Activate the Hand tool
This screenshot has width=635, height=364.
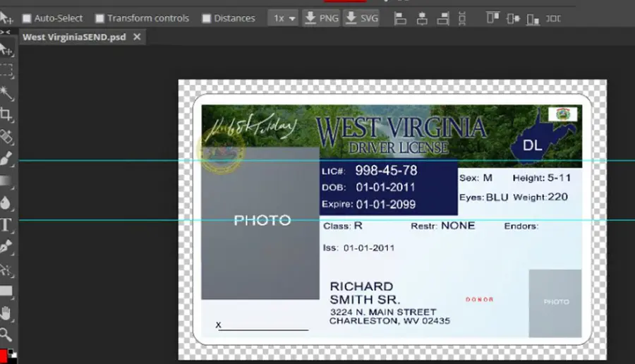point(6,313)
